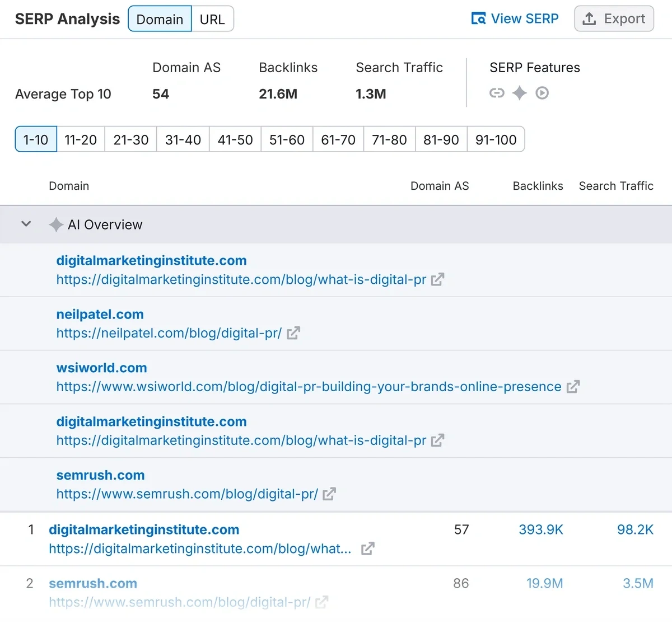
Task: Open the 41-50 results page
Action: (x=235, y=139)
